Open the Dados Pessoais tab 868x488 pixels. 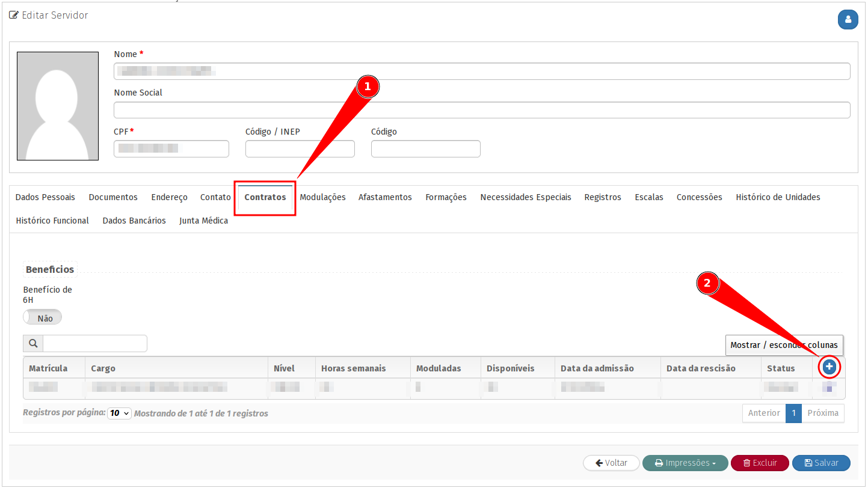coord(45,197)
